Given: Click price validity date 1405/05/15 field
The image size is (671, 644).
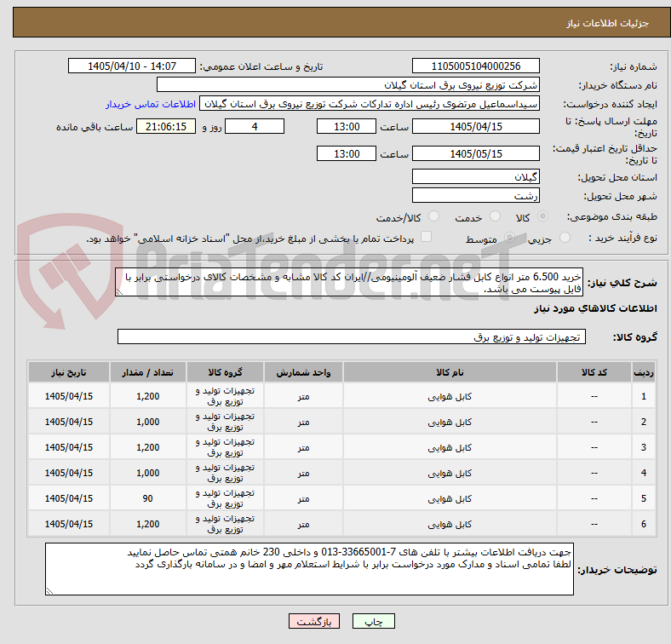Looking at the screenshot, I should [x=475, y=153].
